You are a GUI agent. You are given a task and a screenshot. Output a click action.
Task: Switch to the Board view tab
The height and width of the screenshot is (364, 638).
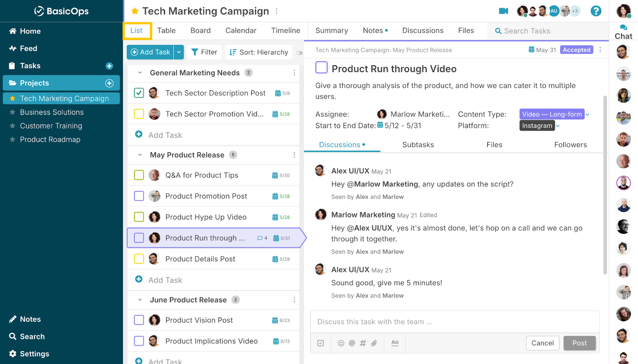coord(200,31)
